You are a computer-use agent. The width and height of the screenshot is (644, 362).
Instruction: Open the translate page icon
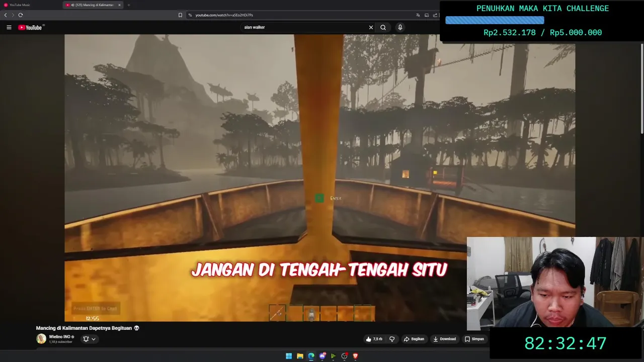click(418, 15)
